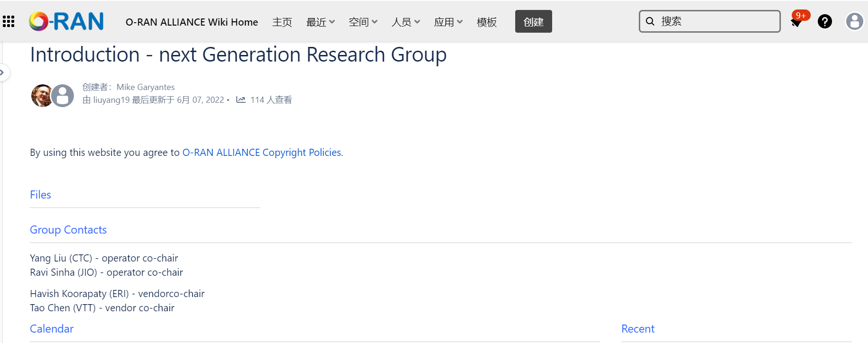The width and height of the screenshot is (868, 343).
Task: Open O-RAN ALLIANCE Copyright Policies link
Action: pos(262,152)
